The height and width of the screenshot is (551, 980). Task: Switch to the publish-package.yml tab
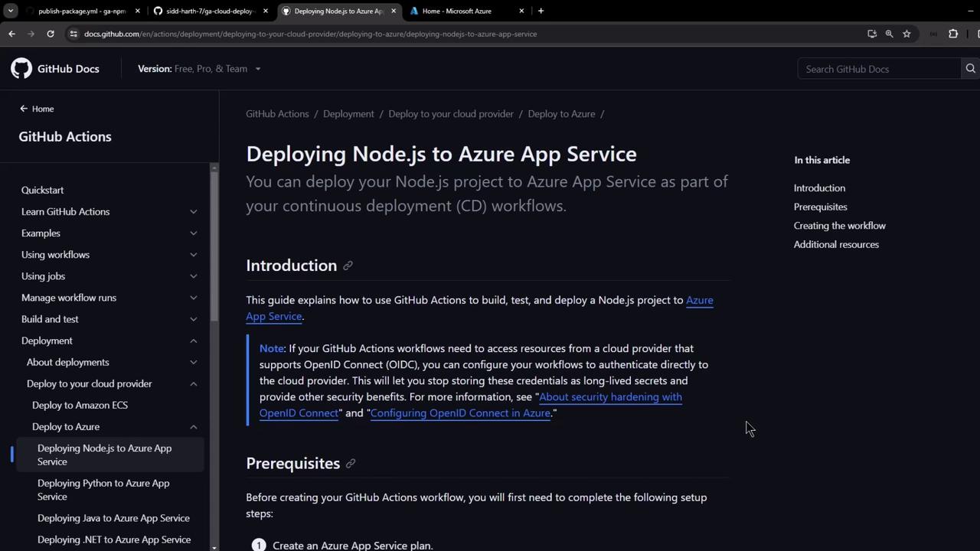point(80,11)
